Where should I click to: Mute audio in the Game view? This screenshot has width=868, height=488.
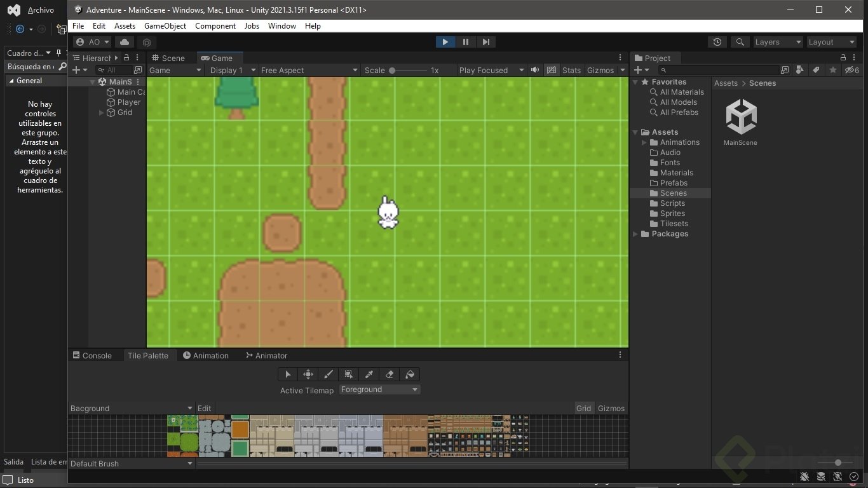535,70
